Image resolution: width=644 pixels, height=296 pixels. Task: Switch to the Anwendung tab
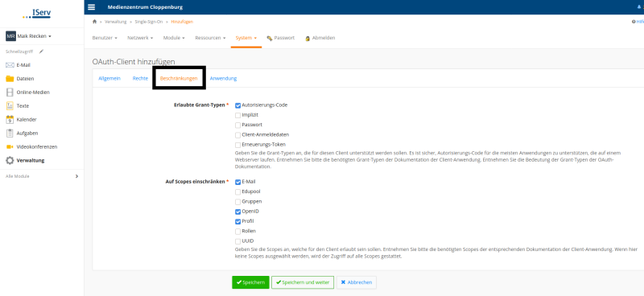[x=223, y=78]
